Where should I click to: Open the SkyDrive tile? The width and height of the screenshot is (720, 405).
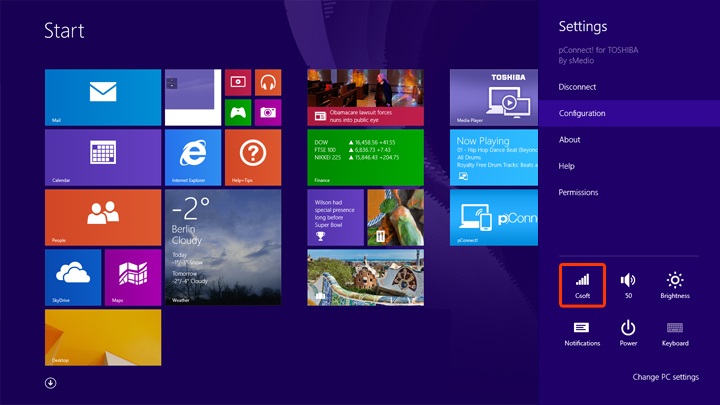click(73, 277)
